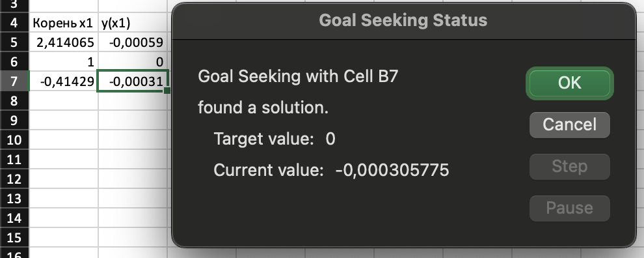The width and height of the screenshot is (644, 258).
Task: Select row 10 header
Action: (14, 140)
